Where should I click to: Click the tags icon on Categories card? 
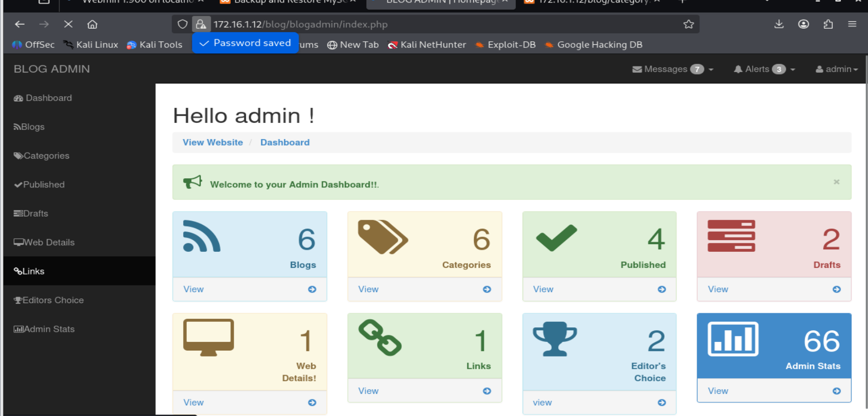point(383,237)
